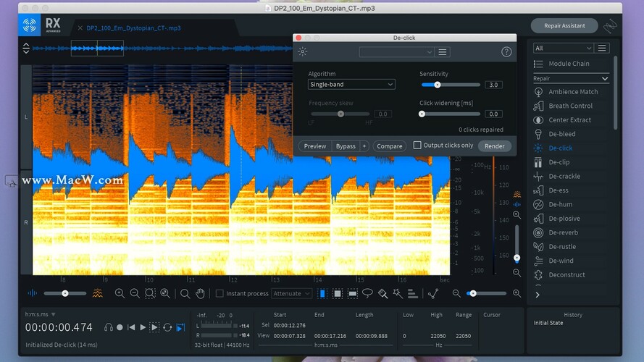Screen dimensions: 644x362
Task: Select the lasso selection tool
Action: pyautogui.click(x=367, y=293)
